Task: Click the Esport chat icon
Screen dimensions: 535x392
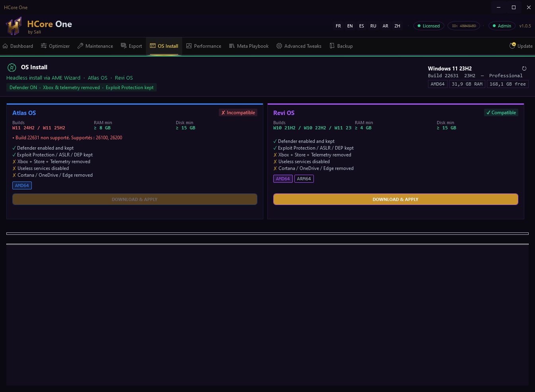Action: (x=124, y=46)
